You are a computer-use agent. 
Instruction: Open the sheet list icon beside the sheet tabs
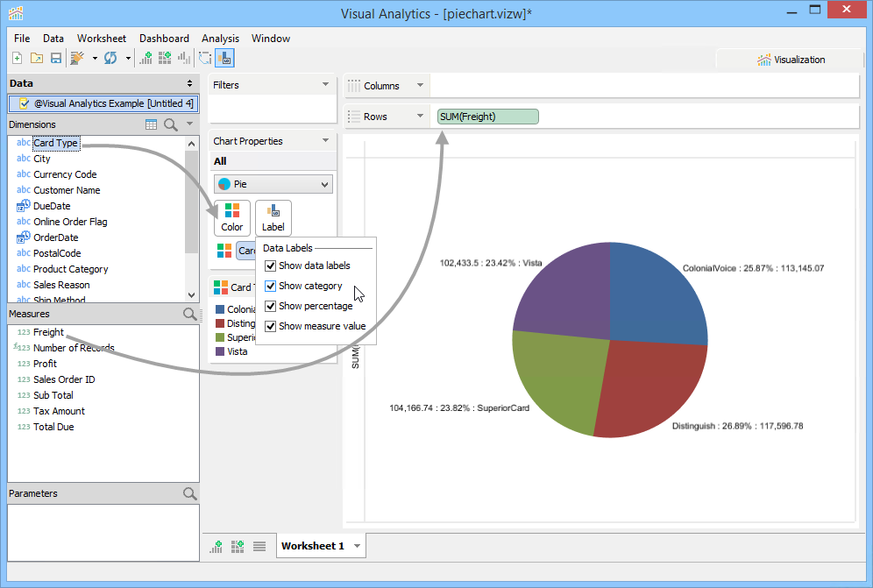259,547
